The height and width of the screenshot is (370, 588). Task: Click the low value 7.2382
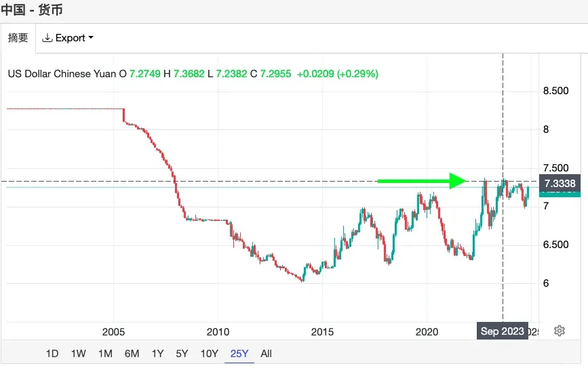[231, 74]
